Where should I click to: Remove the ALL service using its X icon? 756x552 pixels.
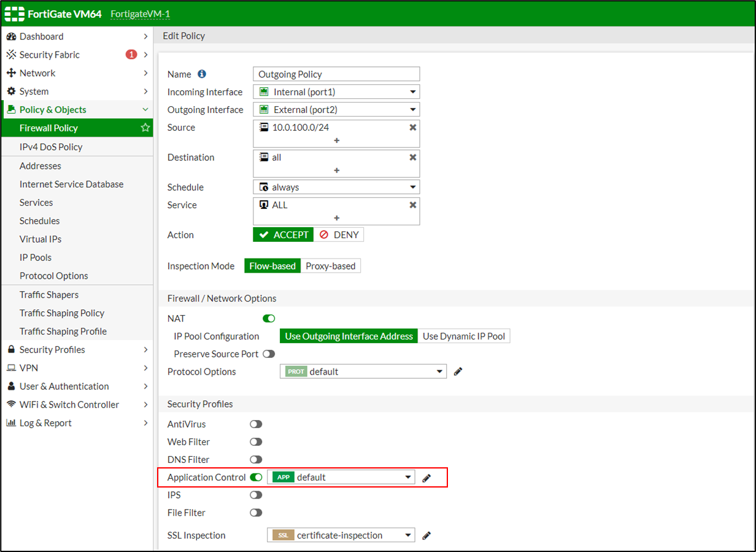click(412, 205)
